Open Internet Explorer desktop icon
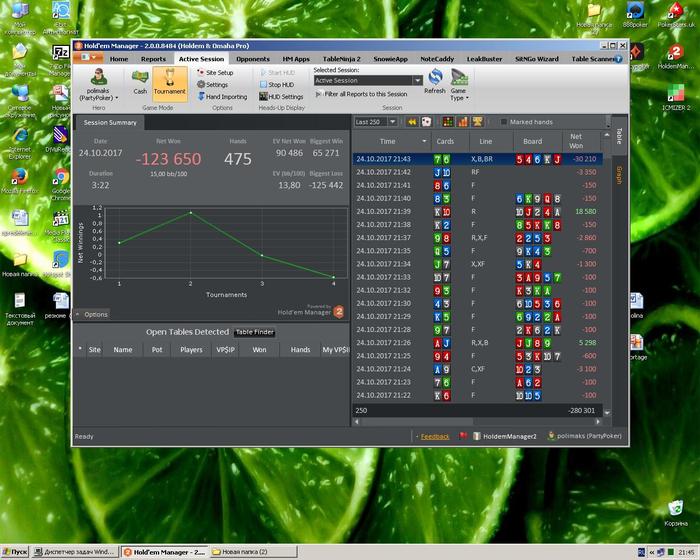700x560 pixels. point(19,143)
